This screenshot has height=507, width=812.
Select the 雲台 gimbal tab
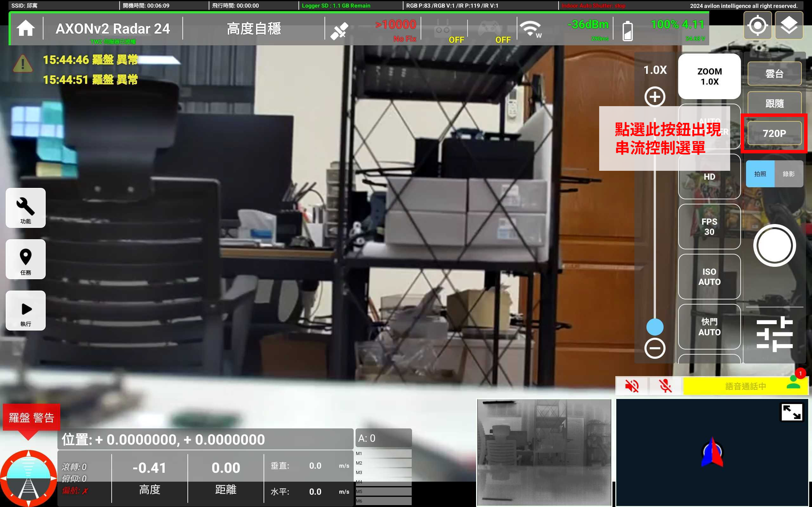pos(774,74)
